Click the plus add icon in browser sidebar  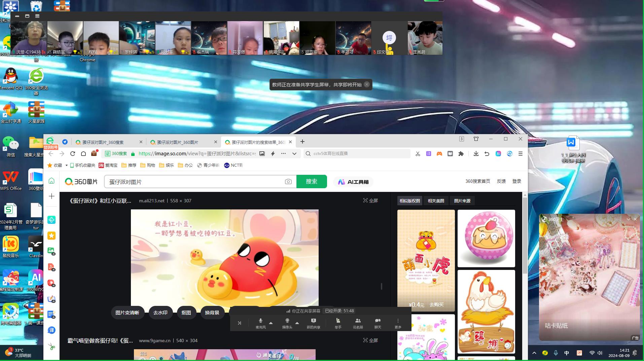51,196
